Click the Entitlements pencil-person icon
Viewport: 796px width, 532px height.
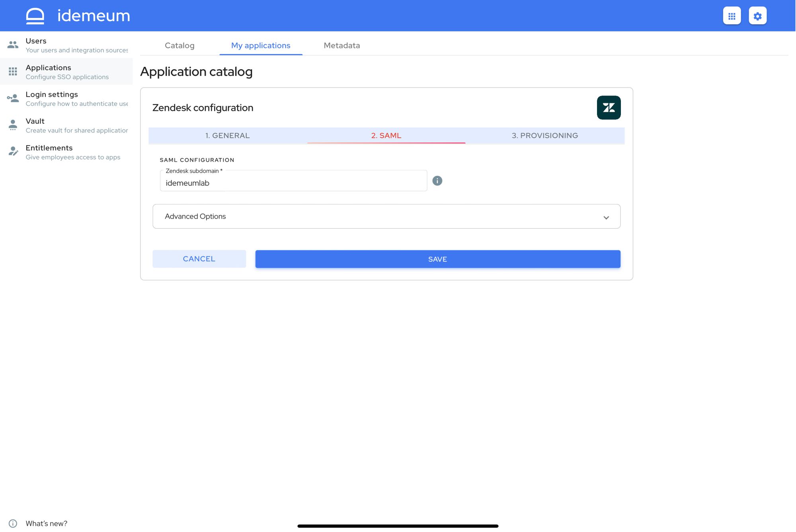point(13,152)
